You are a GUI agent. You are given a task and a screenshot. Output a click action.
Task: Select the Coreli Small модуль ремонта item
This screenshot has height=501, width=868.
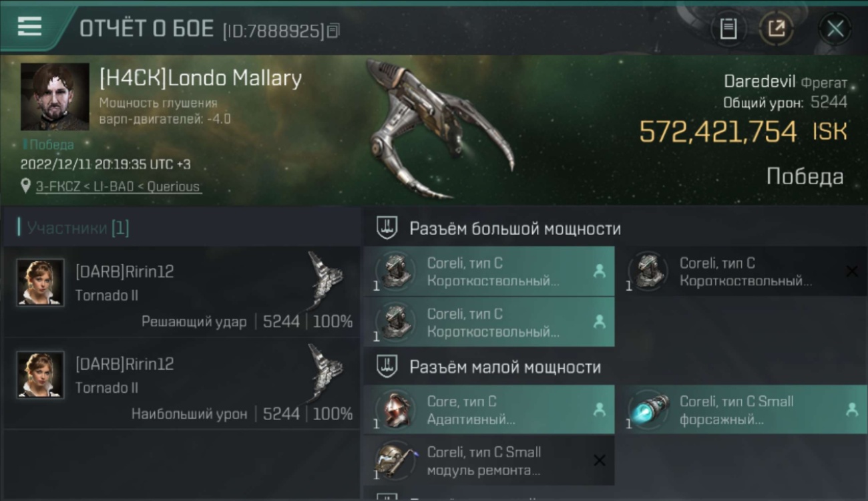pyautogui.click(x=489, y=460)
